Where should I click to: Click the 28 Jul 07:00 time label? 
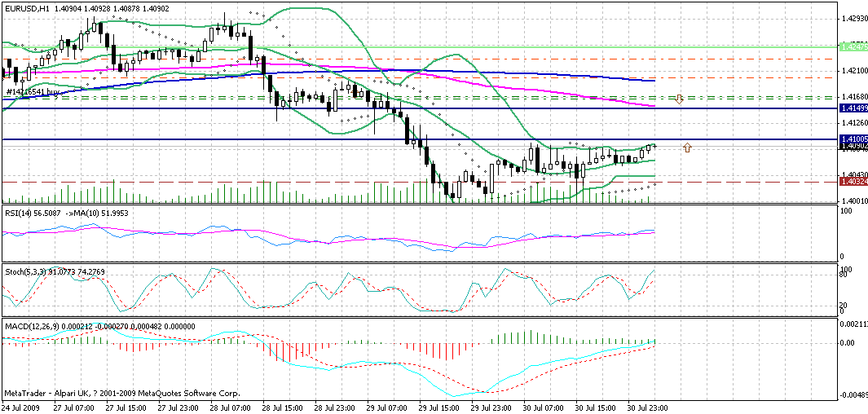[x=232, y=408]
